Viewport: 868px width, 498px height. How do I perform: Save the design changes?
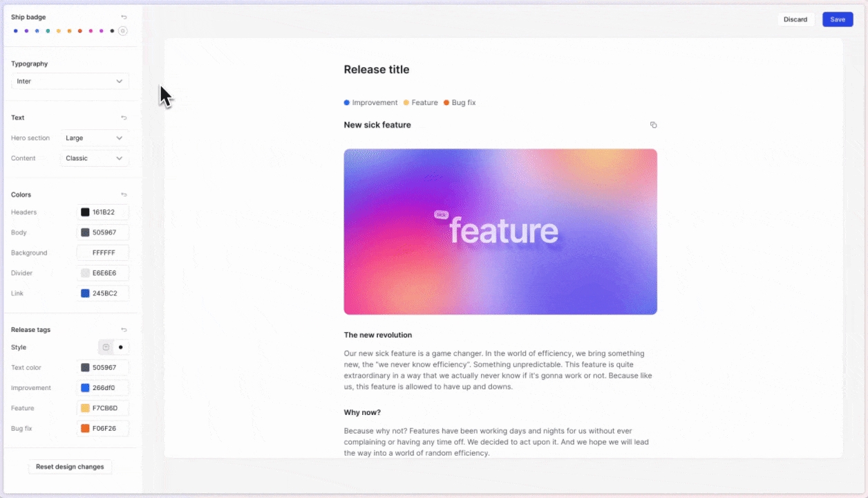pos(837,19)
